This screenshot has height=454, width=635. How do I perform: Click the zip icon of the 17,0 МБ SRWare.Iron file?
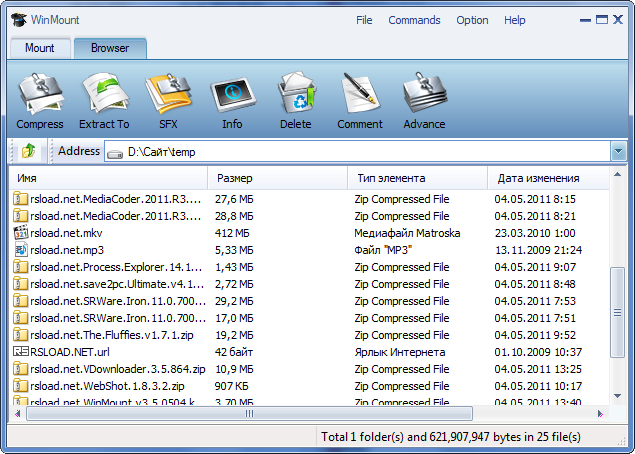point(20,318)
